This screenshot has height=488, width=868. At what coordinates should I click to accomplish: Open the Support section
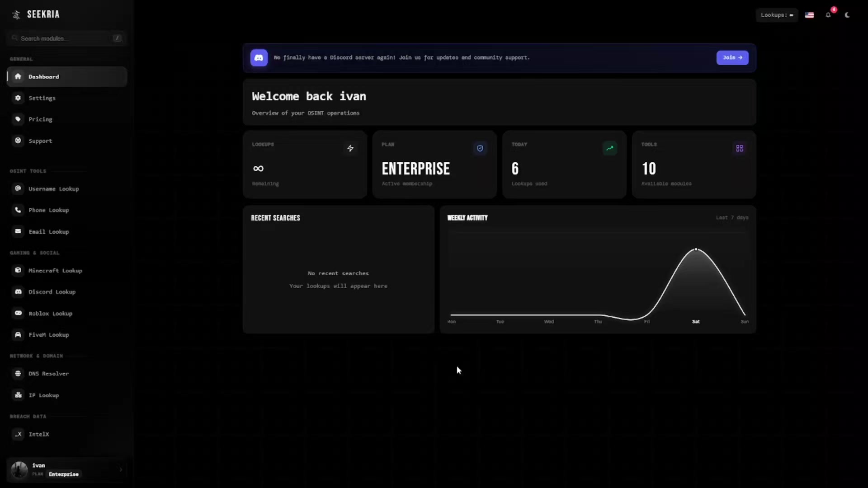[67, 141]
